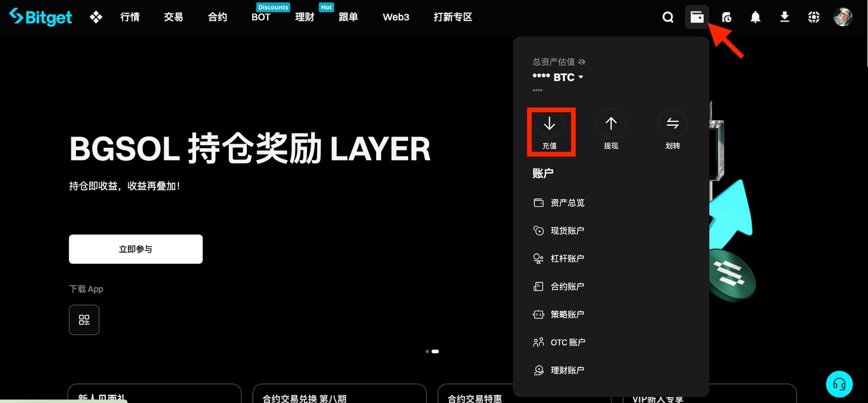Open the language globe icon
Viewport: 868px width, 403px height.
(x=814, y=17)
